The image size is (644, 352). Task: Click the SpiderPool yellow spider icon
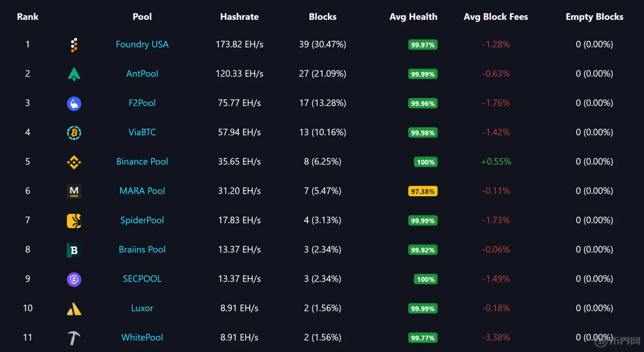click(74, 221)
